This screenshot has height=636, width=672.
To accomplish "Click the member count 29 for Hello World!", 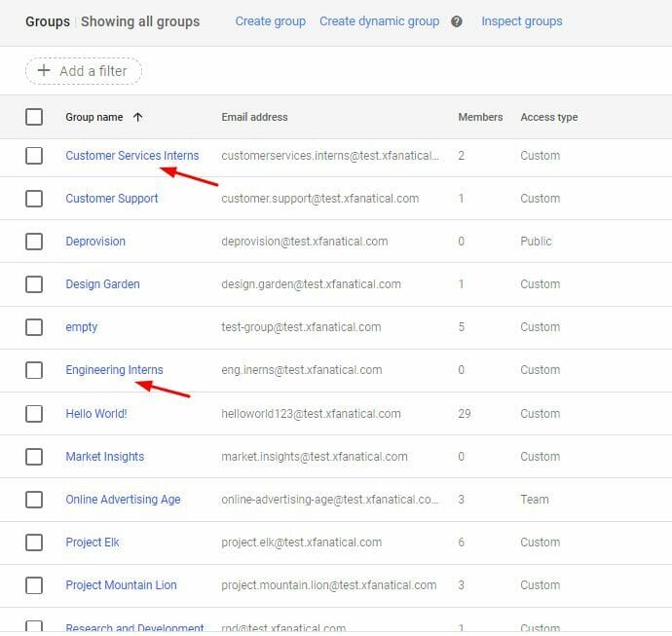I will pyautogui.click(x=465, y=414).
